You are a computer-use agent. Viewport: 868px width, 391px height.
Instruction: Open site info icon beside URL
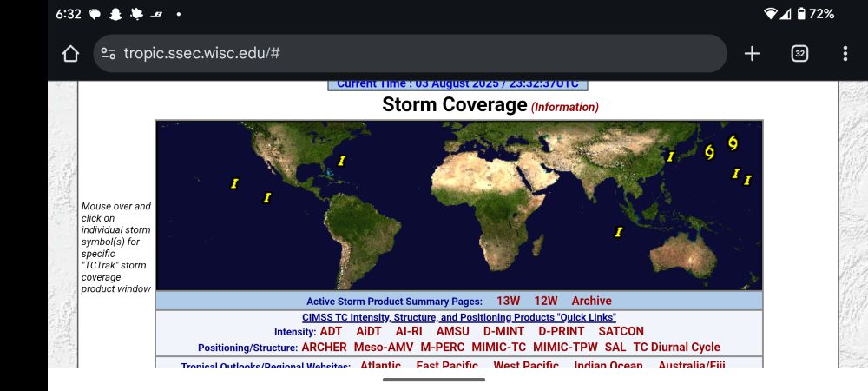coord(108,54)
